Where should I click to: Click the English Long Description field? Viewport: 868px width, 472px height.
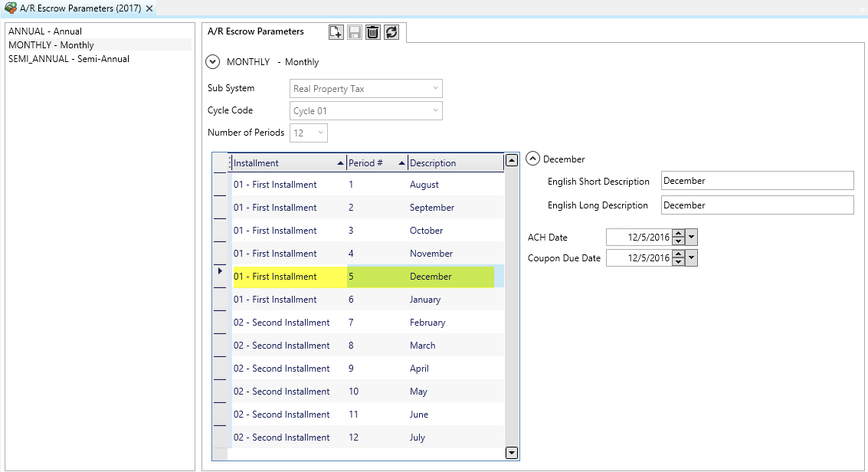pos(756,205)
